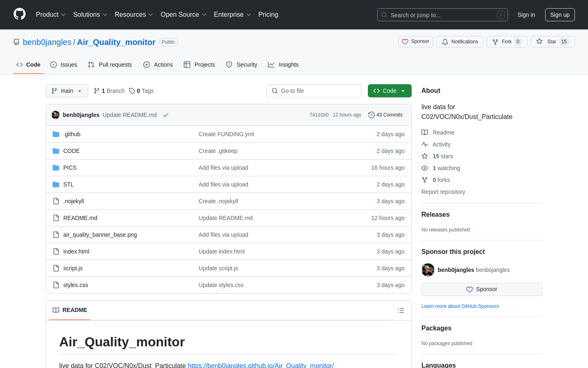Click the eye icon beside 1 watching
The width and height of the screenshot is (588, 368).
(x=425, y=168)
